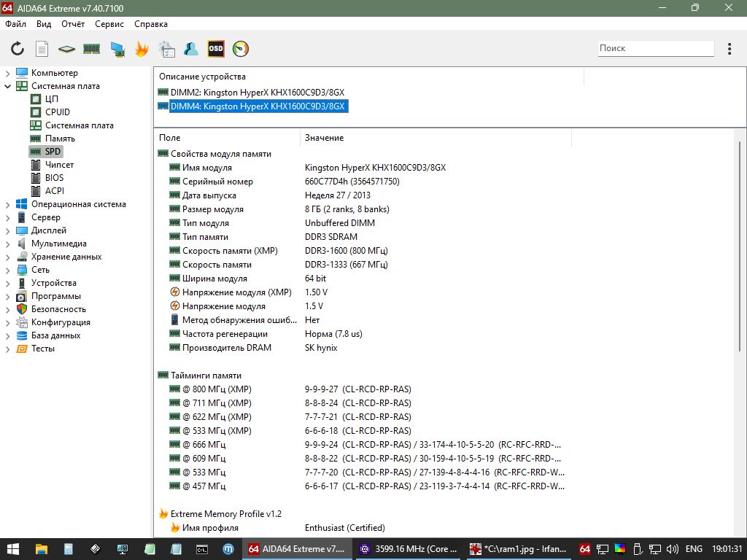Click inside the Поиск search field

click(656, 48)
